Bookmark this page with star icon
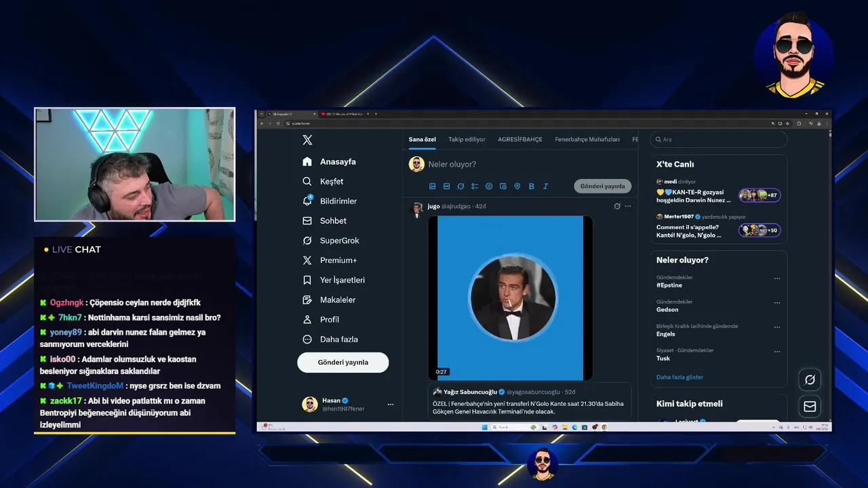 pos(787,123)
